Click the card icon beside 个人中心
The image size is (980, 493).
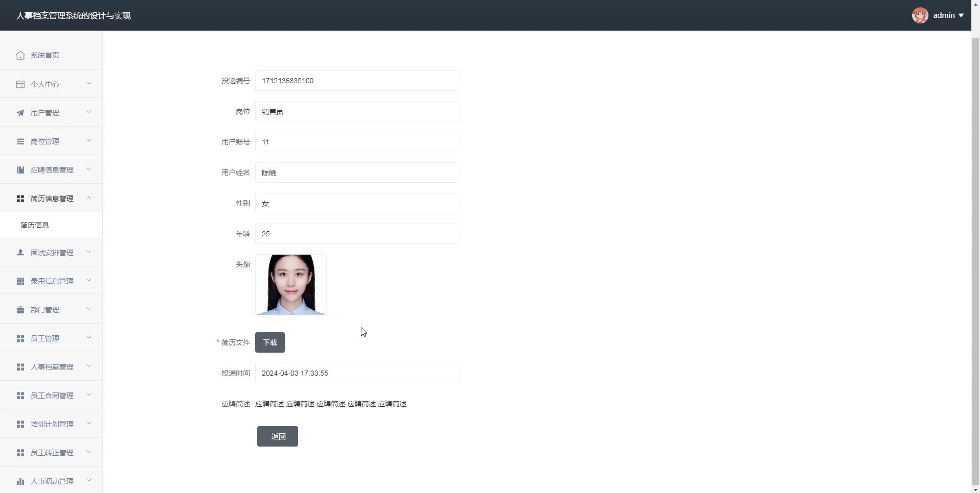click(20, 84)
